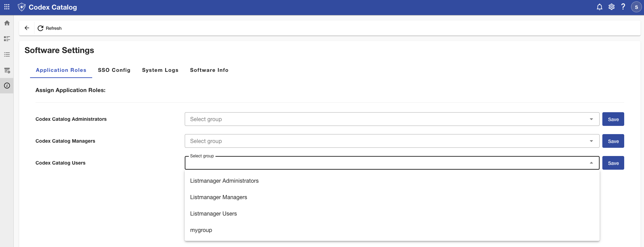Choose mygroup from the list
644x247 pixels.
(392, 230)
